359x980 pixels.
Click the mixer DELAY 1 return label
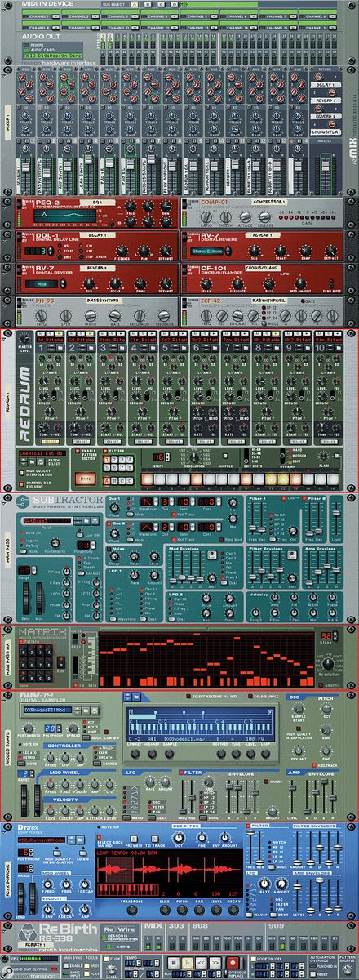tap(326, 85)
